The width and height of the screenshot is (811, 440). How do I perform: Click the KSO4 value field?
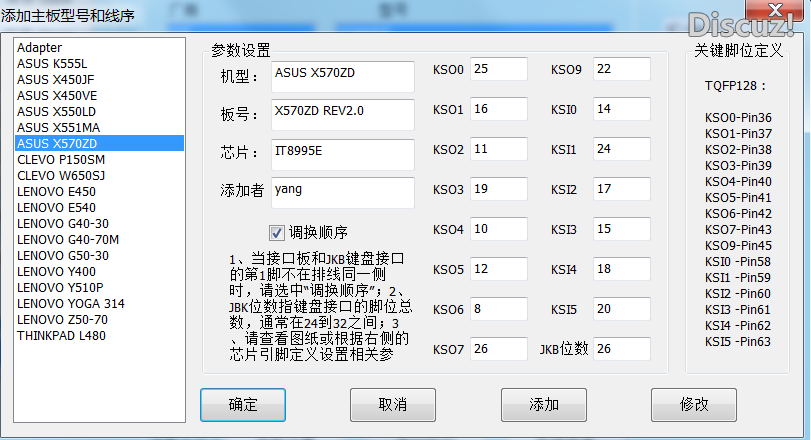click(499, 229)
